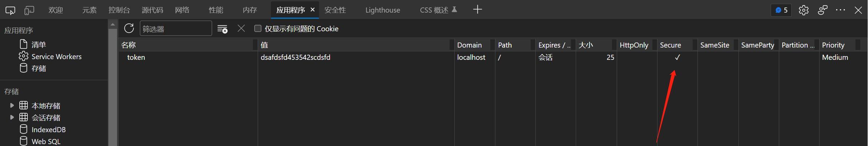Viewport: 868px width, 146px height.
Task: Select Service Workers in sidebar
Action: (x=56, y=57)
